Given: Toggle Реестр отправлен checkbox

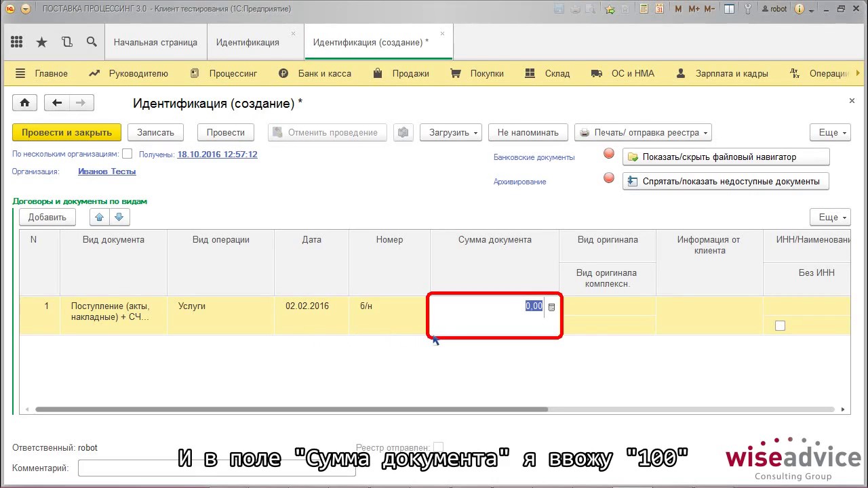Looking at the screenshot, I should click(438, 447).
